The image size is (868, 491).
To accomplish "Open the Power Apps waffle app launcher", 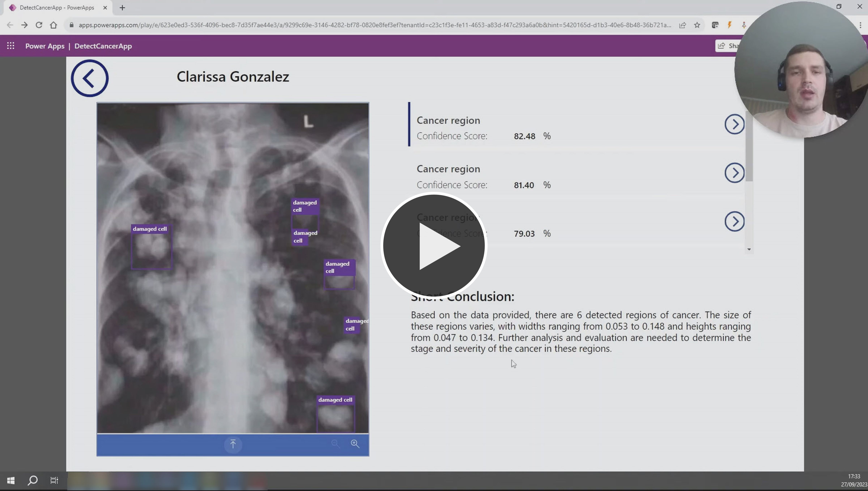I will pos(10,46).
